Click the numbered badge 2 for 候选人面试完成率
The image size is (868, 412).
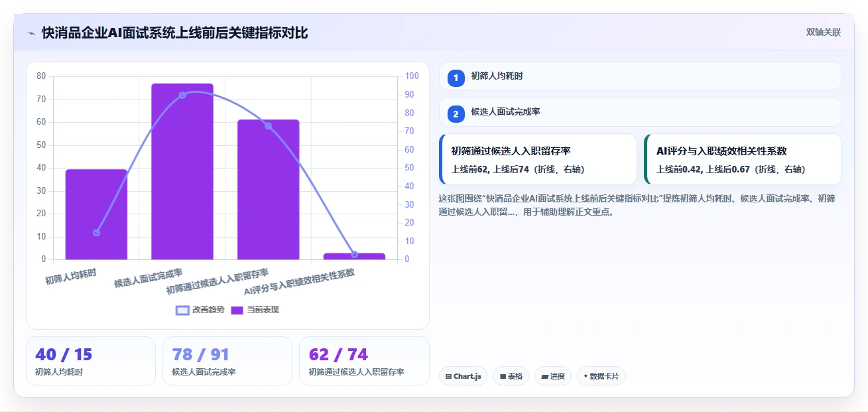456,114
